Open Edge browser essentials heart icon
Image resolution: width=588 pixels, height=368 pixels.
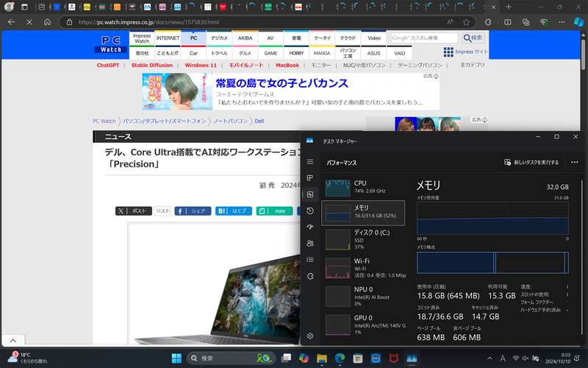pyautogui.click(x=544, y=22)
